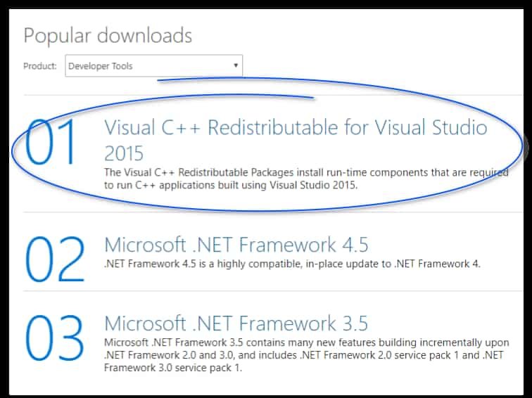This screenshot has height=398, width=532.
Task: Open the Product dropdown showing Developer Tools
Action: 153,66
